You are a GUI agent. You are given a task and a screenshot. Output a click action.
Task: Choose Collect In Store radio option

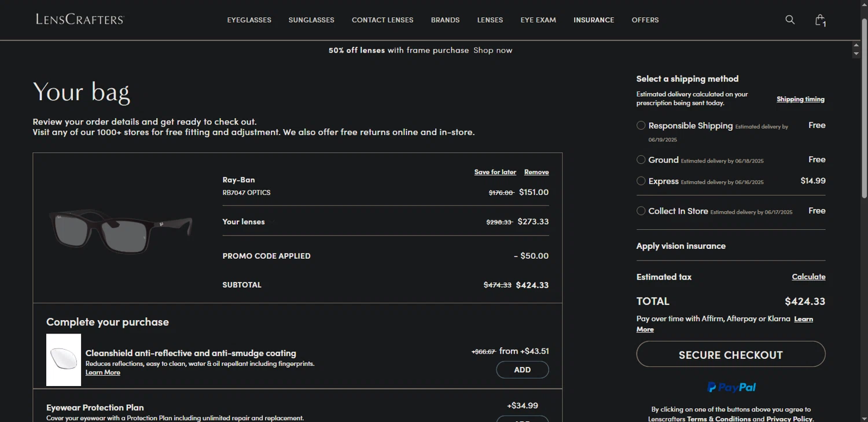[x=641, y=211]
